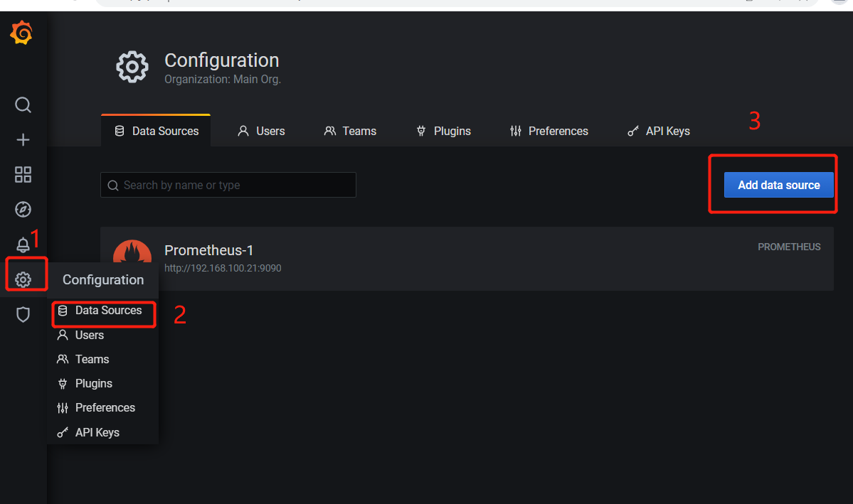Viewport: 853px width, 504px height.
Task: Choose Users in the flyout menu
Action: coord(103,335)
